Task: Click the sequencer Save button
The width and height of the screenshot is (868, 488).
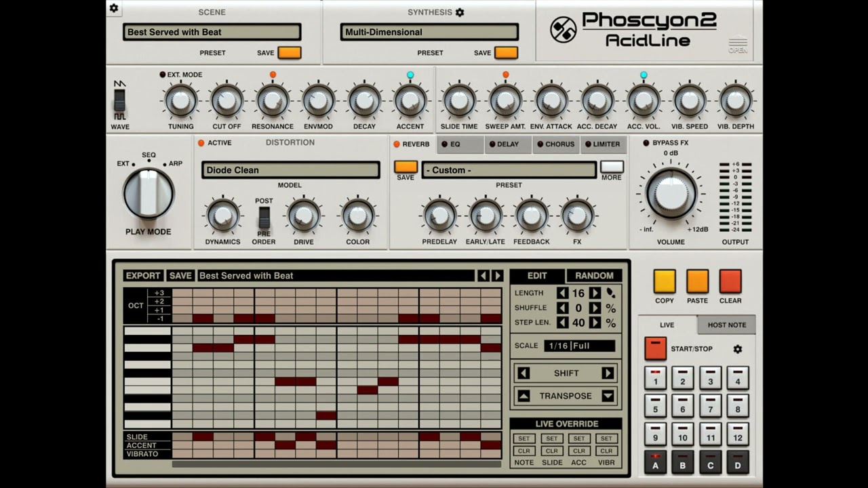Action: tap(180, 276)
